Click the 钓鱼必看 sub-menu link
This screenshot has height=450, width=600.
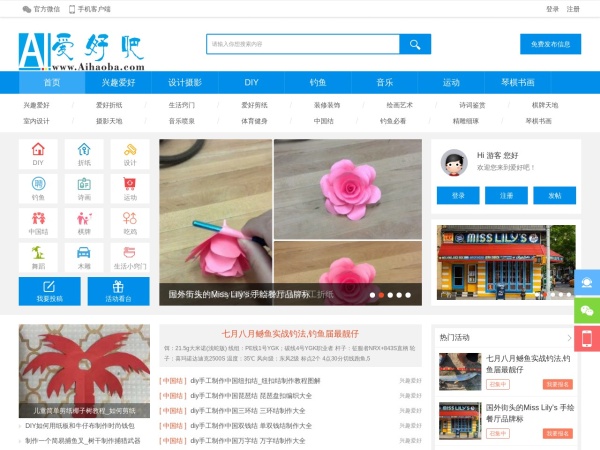tap(393, 121)
